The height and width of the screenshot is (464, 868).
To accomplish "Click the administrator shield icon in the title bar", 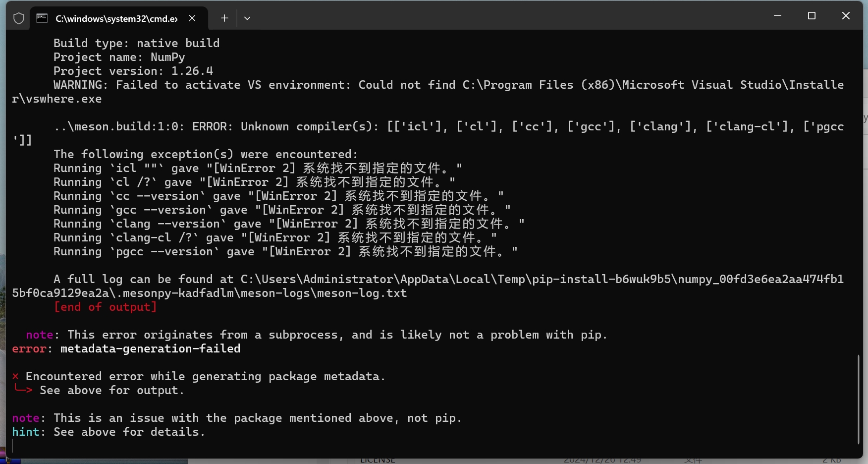I will point(19,18).
